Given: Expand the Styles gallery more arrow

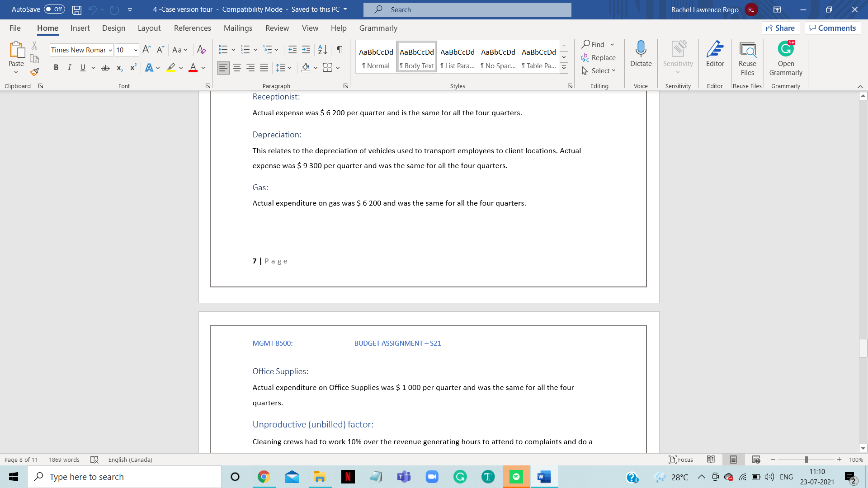Looking at the screenshot, I should tap(564, 68).
